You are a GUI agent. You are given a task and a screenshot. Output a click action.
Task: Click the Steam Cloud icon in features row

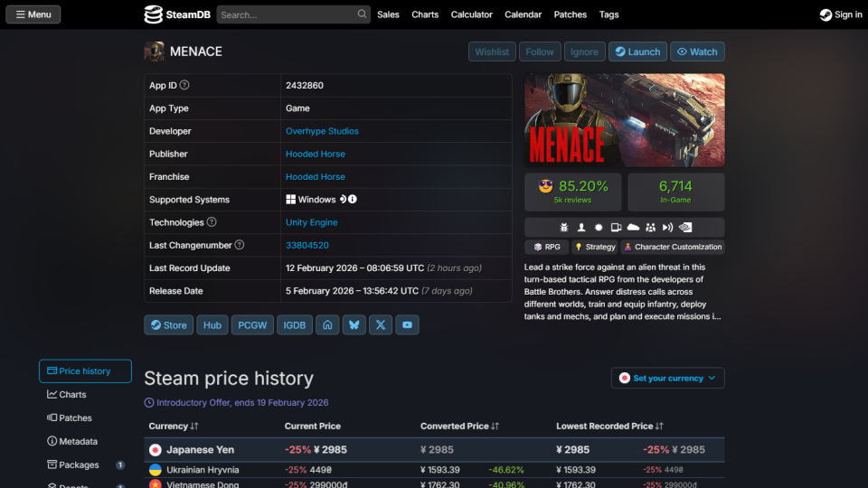tap(633, 228)
